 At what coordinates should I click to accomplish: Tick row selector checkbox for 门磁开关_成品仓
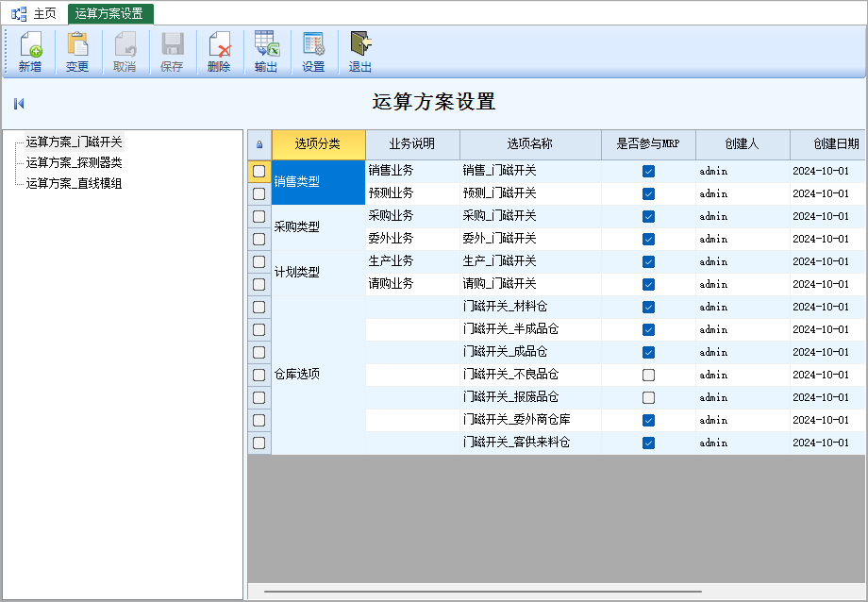pyautogui.click(x=259, y=352)
